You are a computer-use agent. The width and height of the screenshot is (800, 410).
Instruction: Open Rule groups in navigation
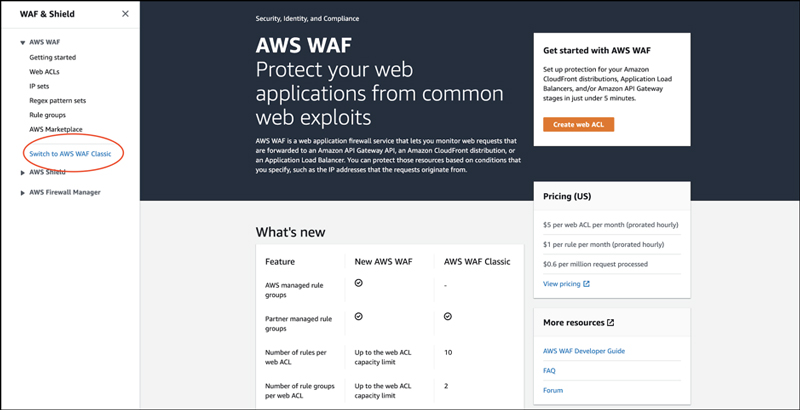coord(48,115)
